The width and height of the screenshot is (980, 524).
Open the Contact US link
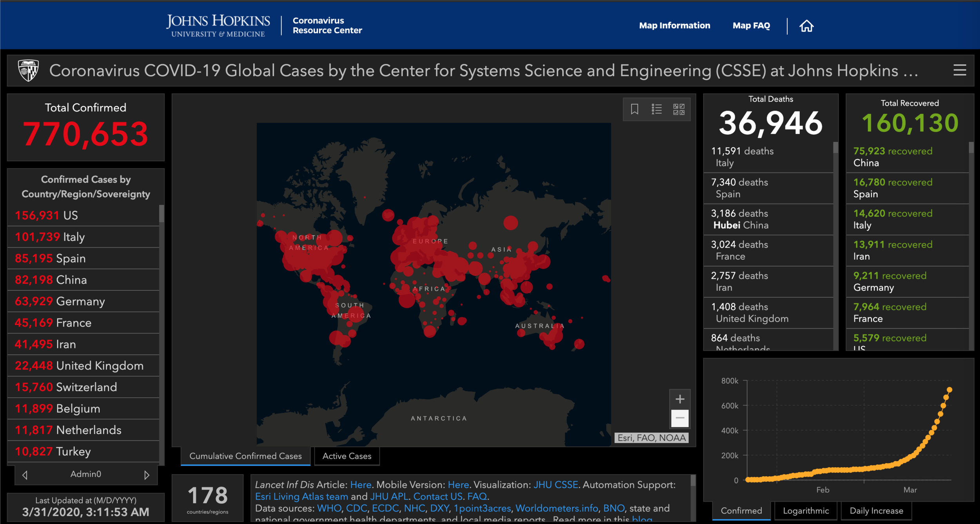click(438, 497)
